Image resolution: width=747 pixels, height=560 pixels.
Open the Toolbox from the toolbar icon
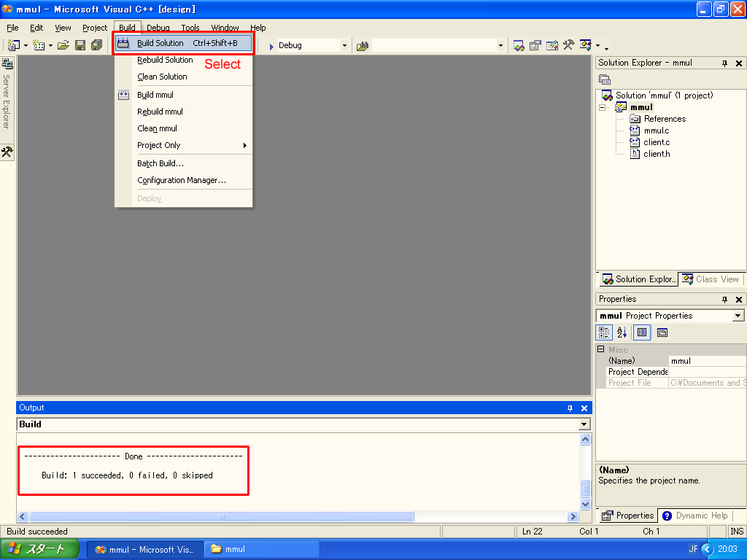pos(568,45)
